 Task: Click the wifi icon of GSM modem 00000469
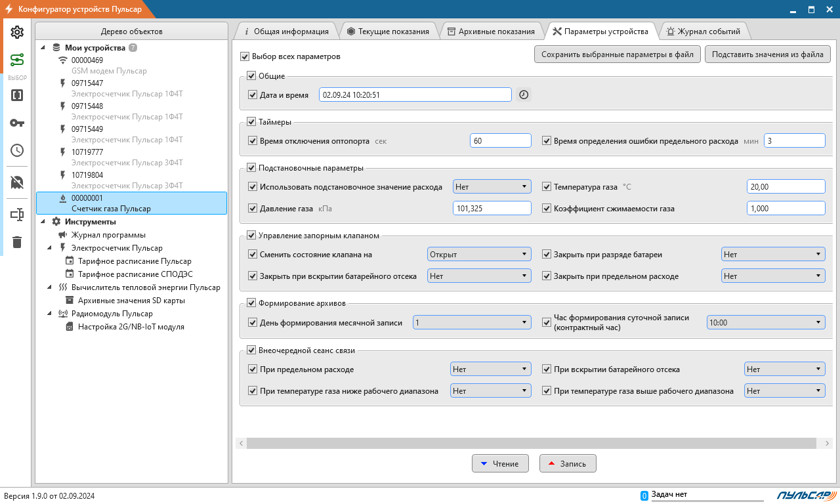pyautogui.click(x=63, y=60)
